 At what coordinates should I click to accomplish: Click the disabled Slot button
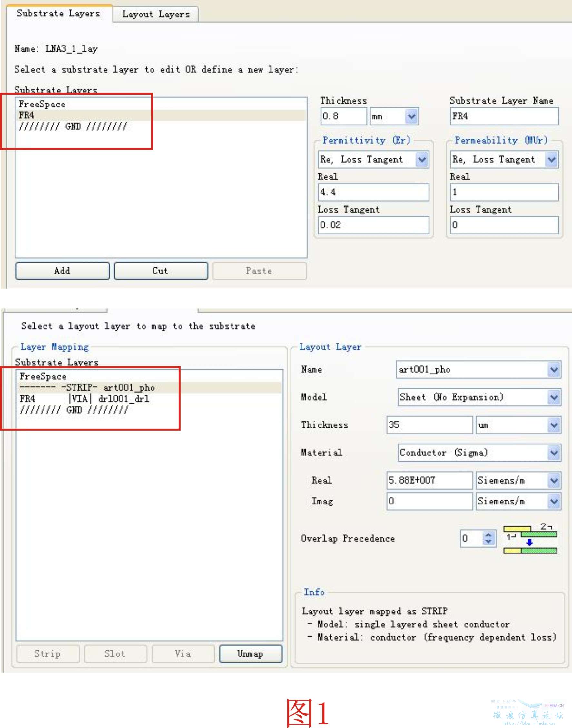(115, 653)
